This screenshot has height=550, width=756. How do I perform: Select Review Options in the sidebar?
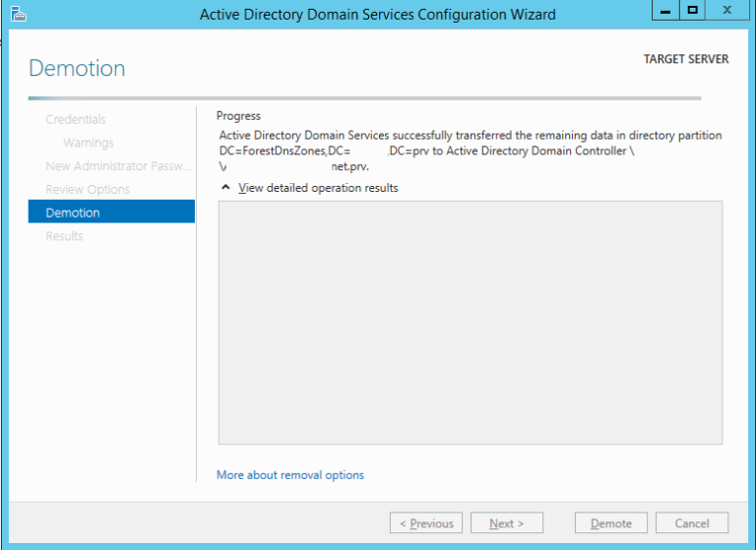pos(88,189)
